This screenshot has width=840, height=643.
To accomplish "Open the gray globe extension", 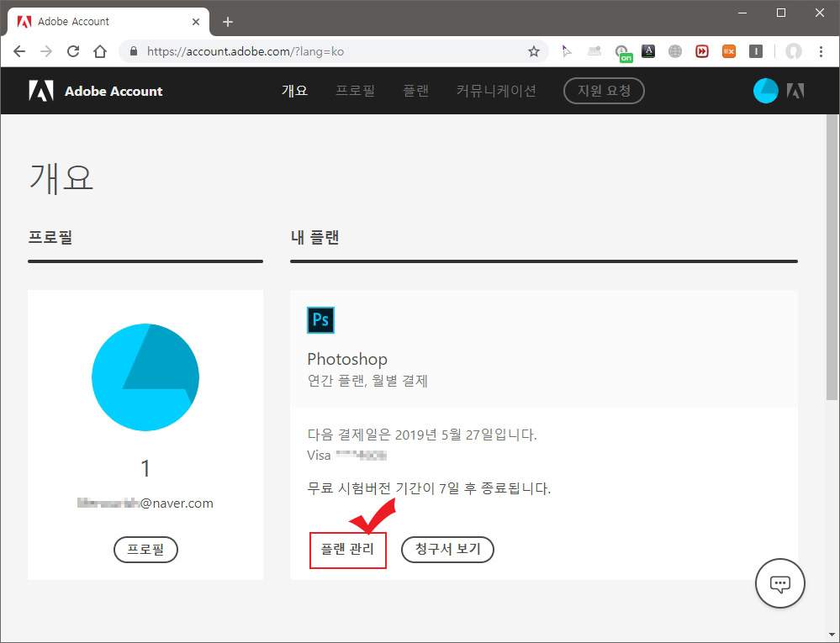I will click(x=675, y=51).
